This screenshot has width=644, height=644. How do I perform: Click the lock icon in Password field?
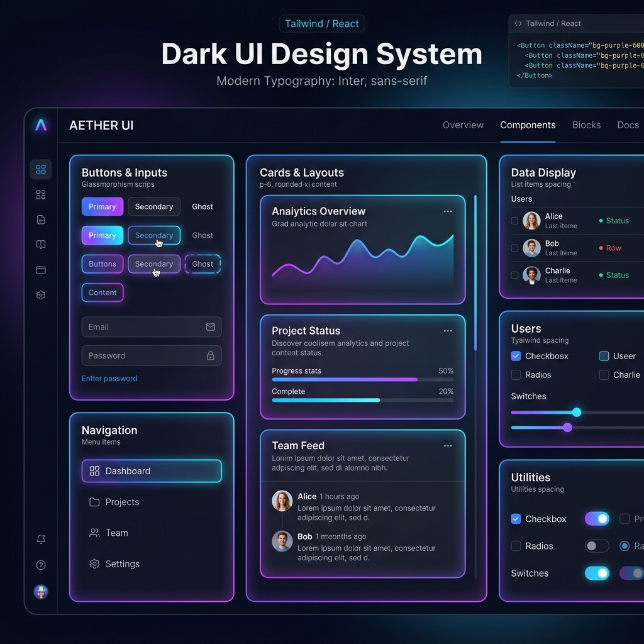click(210, 356)
